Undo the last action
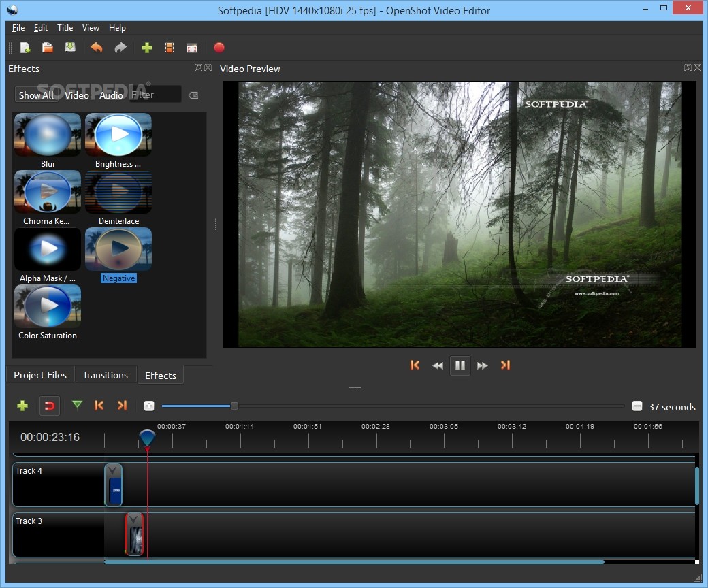Viewport: 708px width, 588px height. tap(97, 48)
